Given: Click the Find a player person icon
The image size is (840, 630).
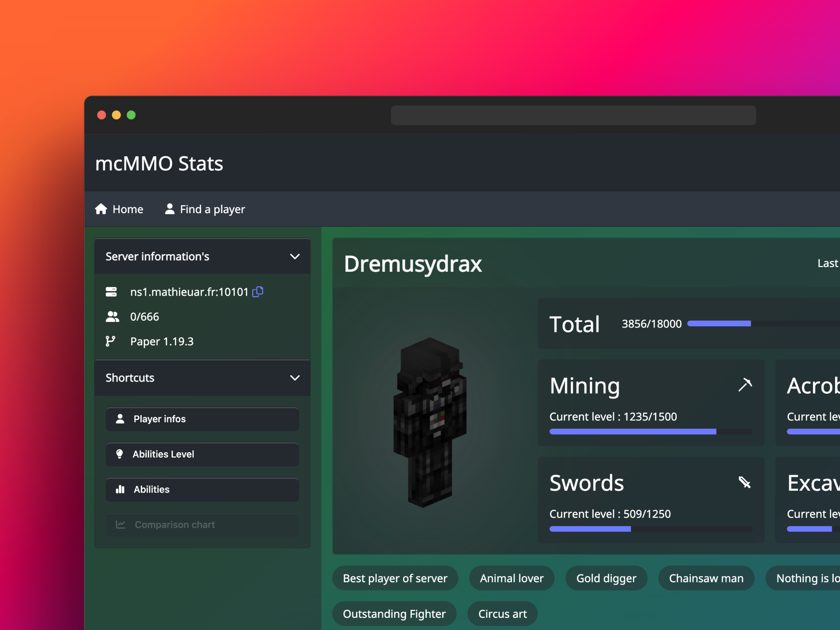Looking at the screenshot, I should (170, 209).
